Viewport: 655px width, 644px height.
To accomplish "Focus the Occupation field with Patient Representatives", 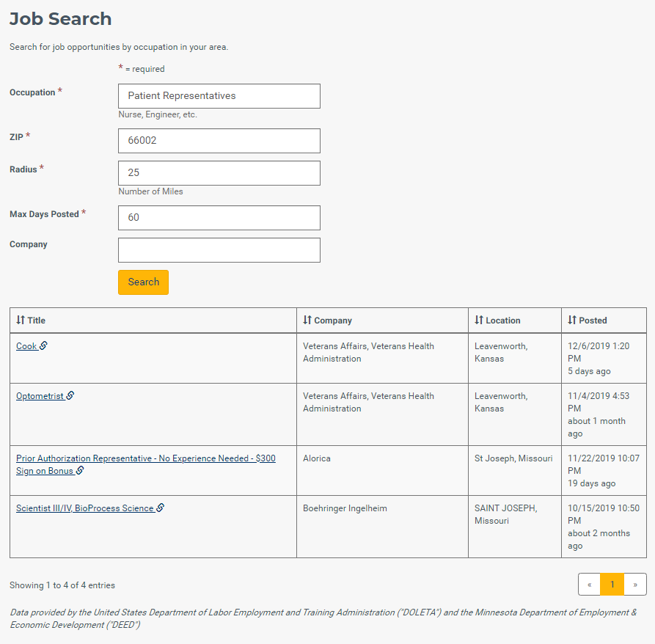I will (219, 96).
